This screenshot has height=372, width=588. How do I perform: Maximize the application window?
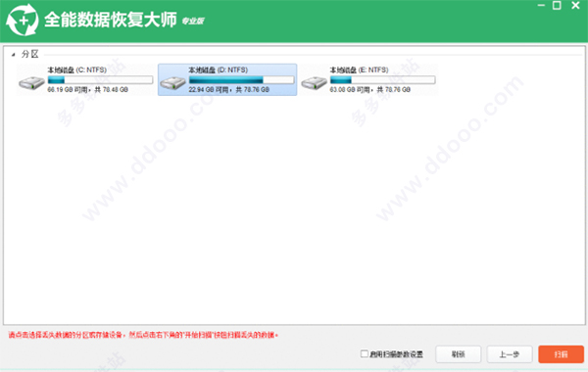tap(557, 5)
